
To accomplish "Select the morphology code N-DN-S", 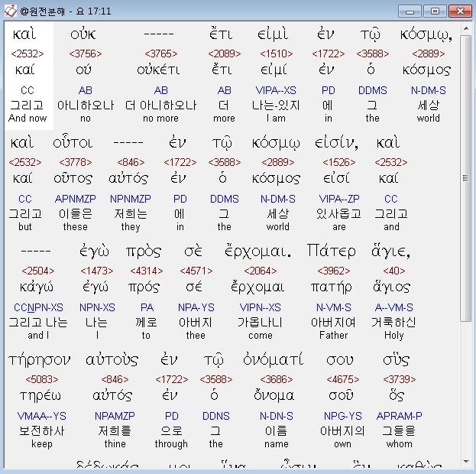I will pos(277,416).
